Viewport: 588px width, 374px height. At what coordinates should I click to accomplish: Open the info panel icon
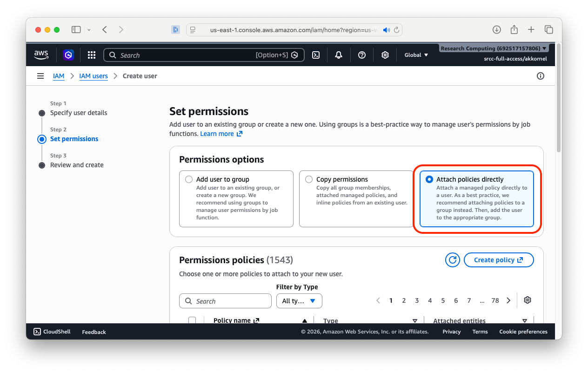[x=541, y=76]
